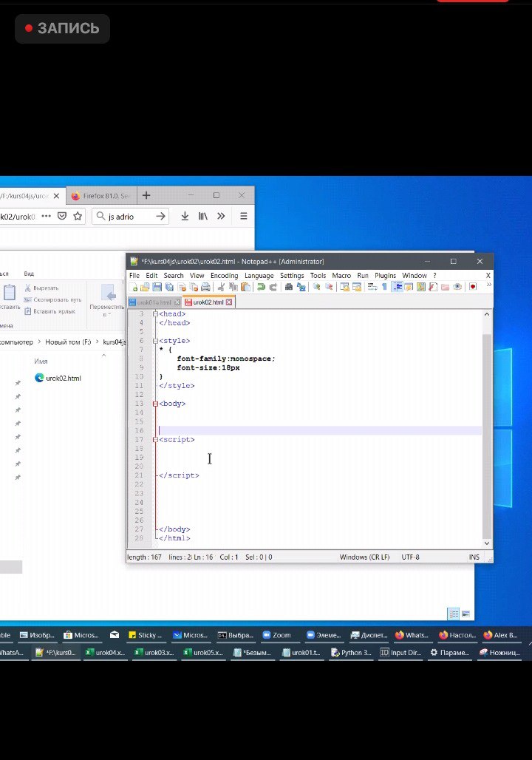Undo with the green arrow icon in Notepad++
This screenshot has height=760, width=532.
pos(261,287)
